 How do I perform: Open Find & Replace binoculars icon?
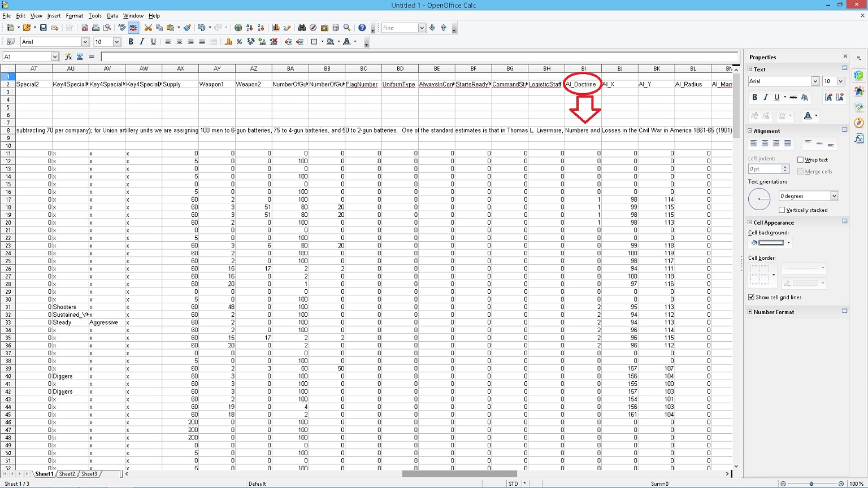pyautogui.click(x=302, y=28)
